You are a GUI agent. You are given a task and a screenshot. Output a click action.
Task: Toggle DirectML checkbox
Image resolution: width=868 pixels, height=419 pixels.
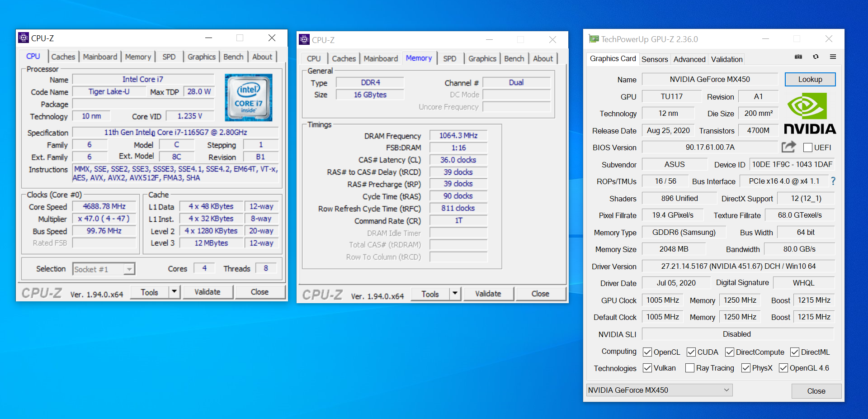795,352
